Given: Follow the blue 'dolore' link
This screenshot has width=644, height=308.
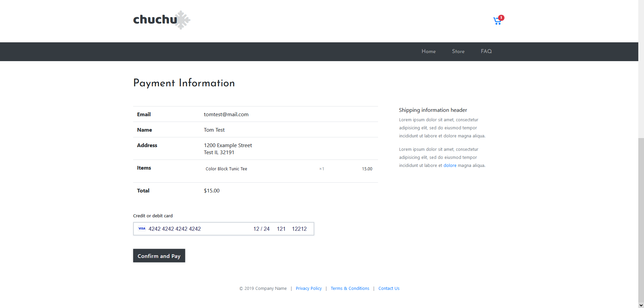Looking at the screenshot, I should 450,166.
